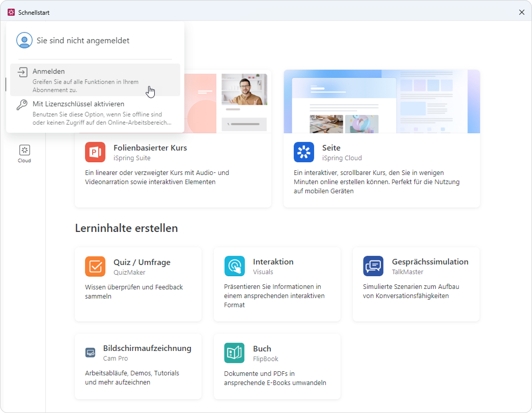Click the Visuals Interaktion icon
The height and width of the screenshot is (413, 532).
pos(234,266)
